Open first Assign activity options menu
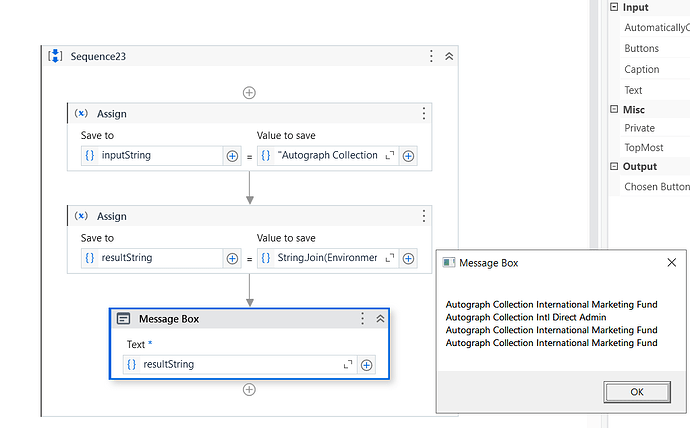690x428 pixels. (x=423, y=114)
